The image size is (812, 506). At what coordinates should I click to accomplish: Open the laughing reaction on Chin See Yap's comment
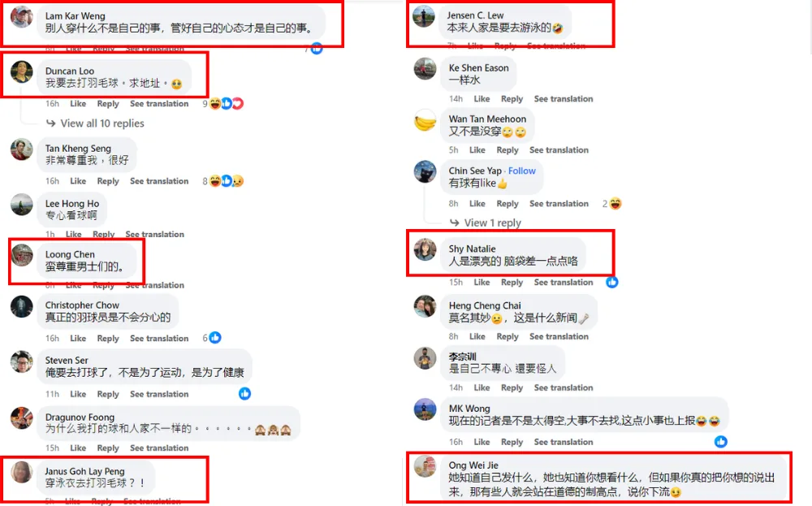(615, 204)
